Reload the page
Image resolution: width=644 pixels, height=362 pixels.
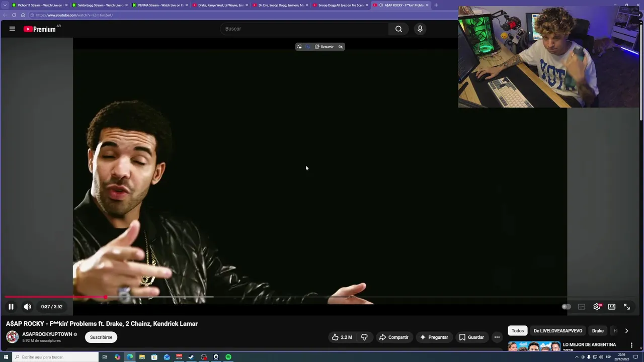tap(14, 15)
